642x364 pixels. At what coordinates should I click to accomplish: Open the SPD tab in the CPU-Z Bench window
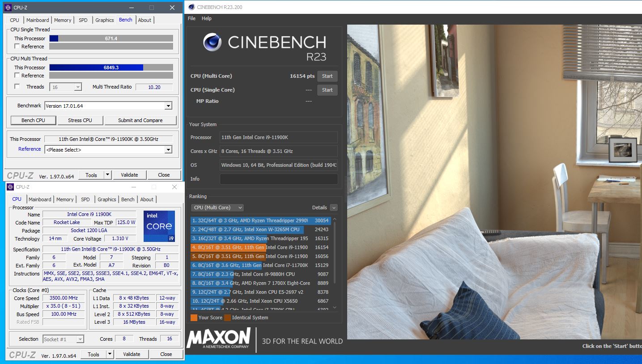pos(83,20)
